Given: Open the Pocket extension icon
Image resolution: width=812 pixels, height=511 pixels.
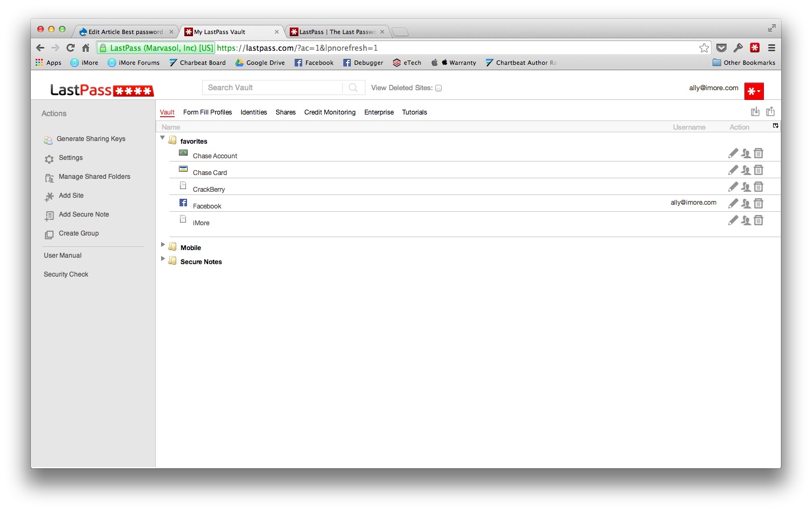Looking at the screenshot, I should pyautogui.click(x=721, y=48).
